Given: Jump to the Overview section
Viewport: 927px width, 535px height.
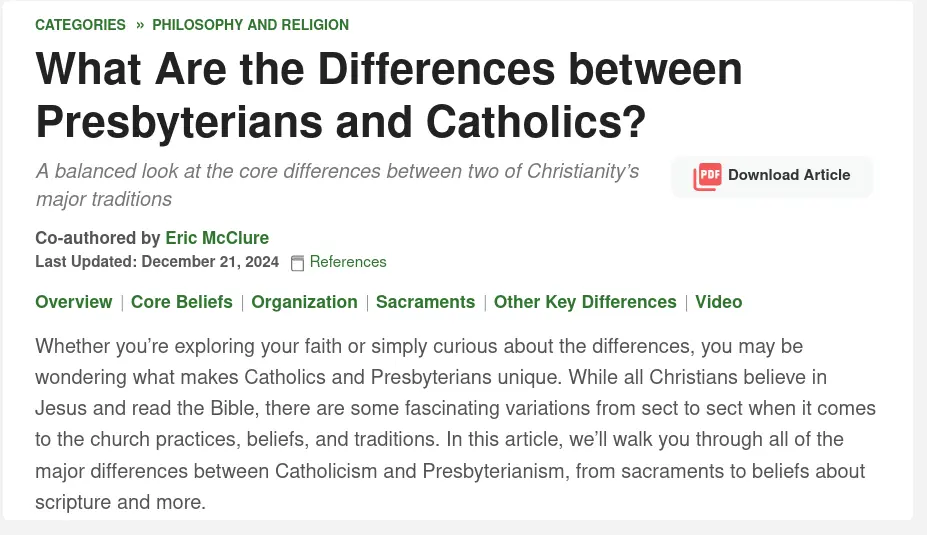Looking at the screenshot, I should click(73, 302).
